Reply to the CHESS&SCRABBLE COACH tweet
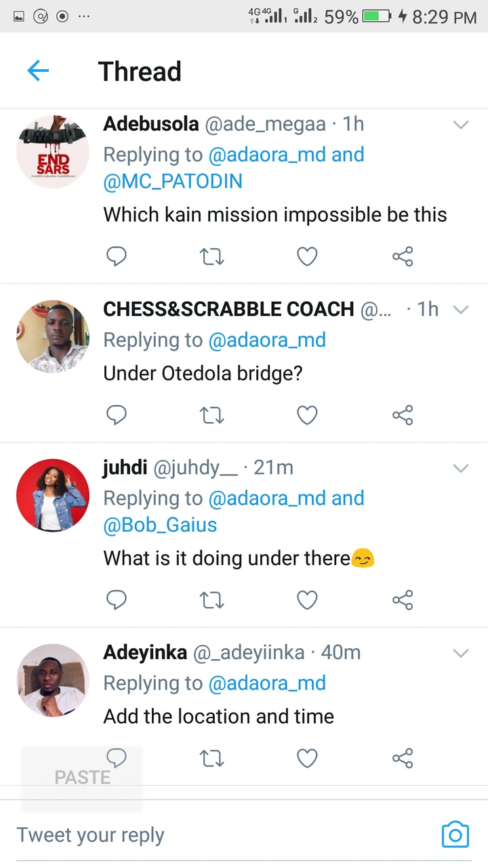 [117, 414]
